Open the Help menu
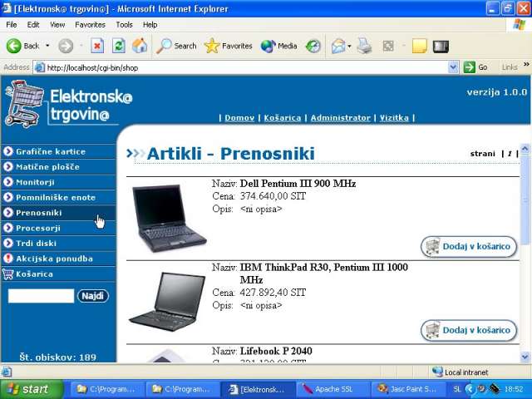 click(x=150, y=25)
